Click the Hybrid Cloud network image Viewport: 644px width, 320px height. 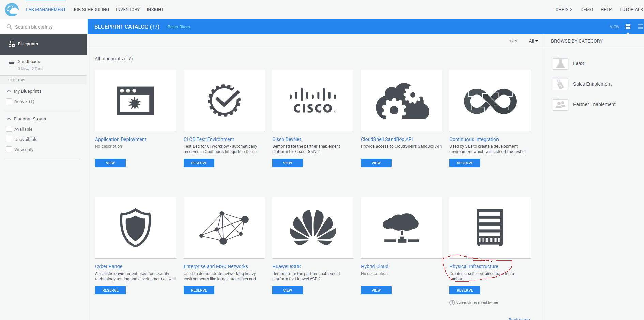(x=401, y=228)
